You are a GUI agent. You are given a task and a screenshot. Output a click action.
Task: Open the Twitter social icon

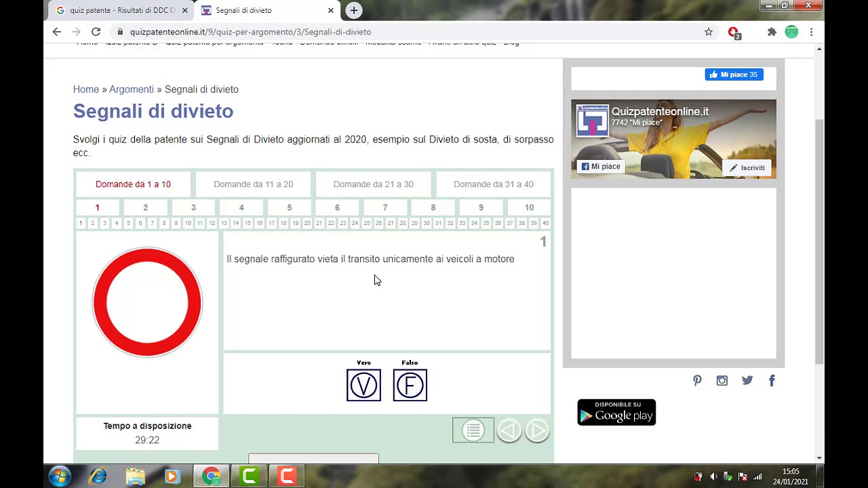747,380
